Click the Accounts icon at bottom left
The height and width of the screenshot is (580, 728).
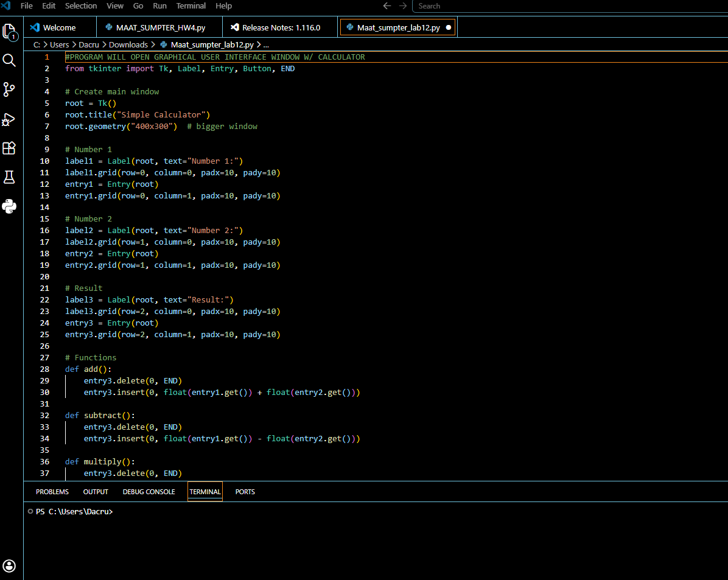tap(9, 565)
